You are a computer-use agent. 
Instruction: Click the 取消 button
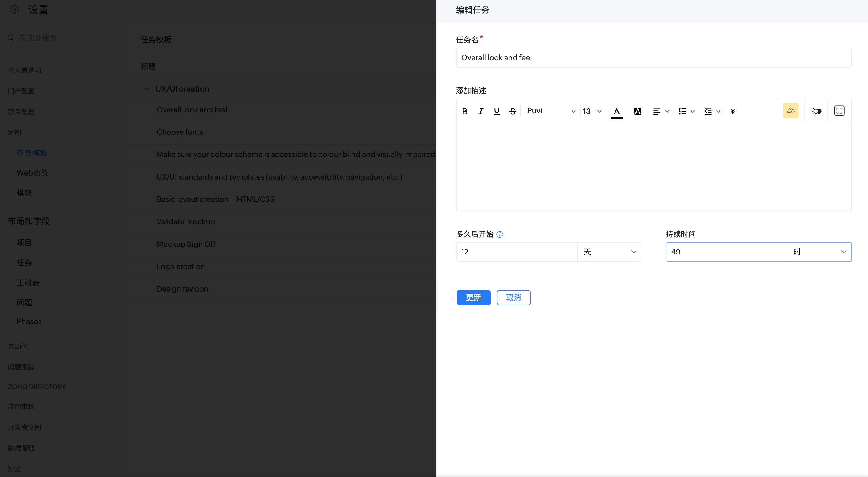[x=513, y=297]
